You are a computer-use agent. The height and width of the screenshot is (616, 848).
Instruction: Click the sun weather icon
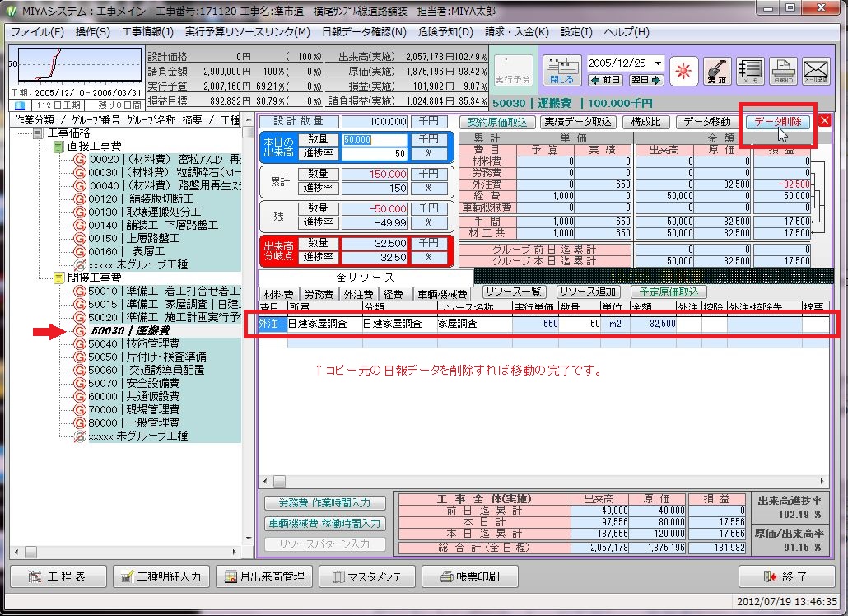click(x=683, y=71)
